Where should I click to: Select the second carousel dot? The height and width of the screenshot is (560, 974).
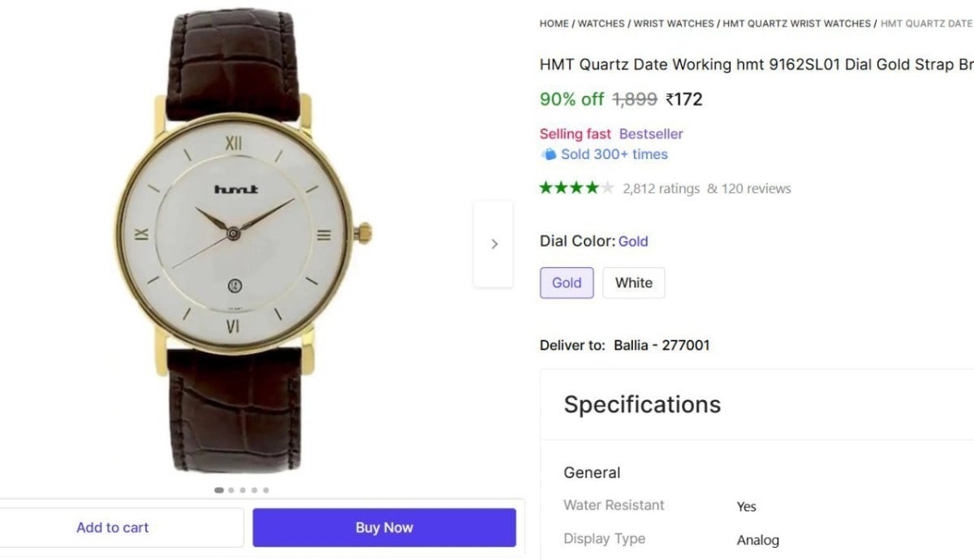[231, 489]
